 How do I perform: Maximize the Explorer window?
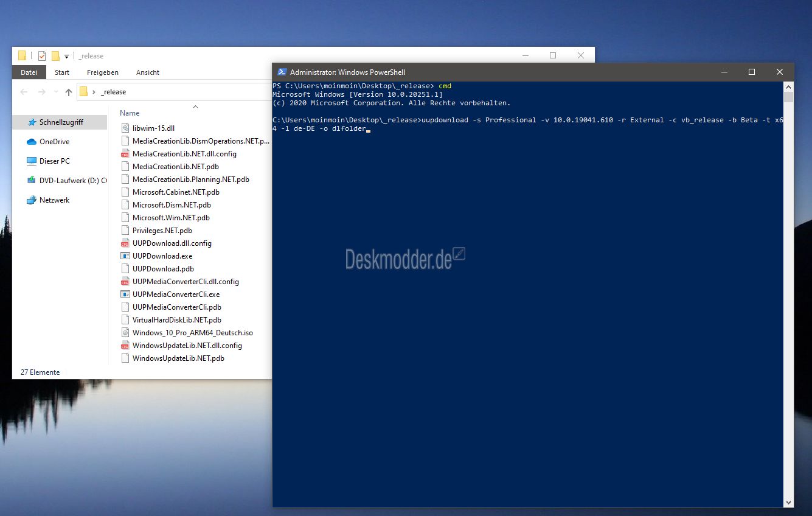click(553, 55)
